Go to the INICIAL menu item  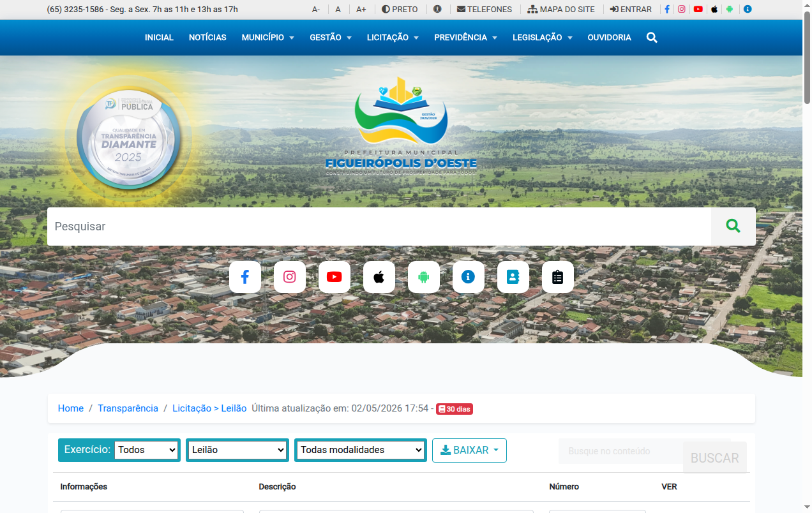coord(159,38)
